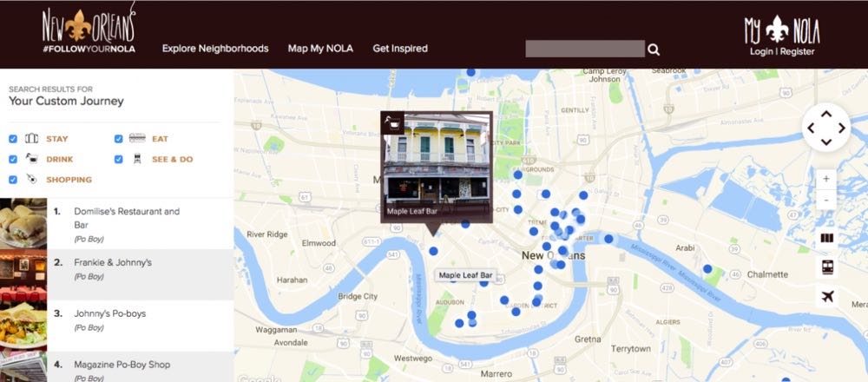Viewport: 868px width, 382px height.
Task: Show transit layer with streetcar icon
Action: click(x=827, y=267)
